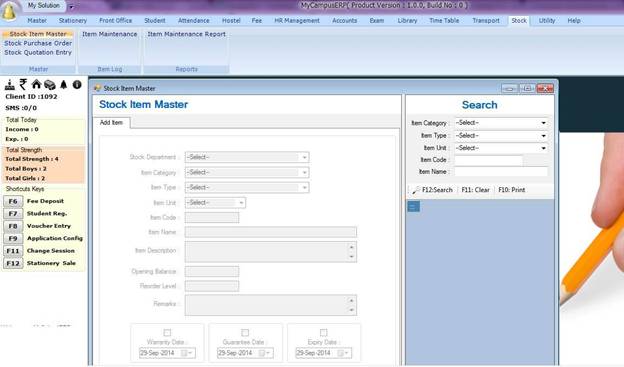Open the home icon in sidebar
Image resolution: width=624 pixels, height=367 pixels.
pyautogui.click(x=36, y=84)
